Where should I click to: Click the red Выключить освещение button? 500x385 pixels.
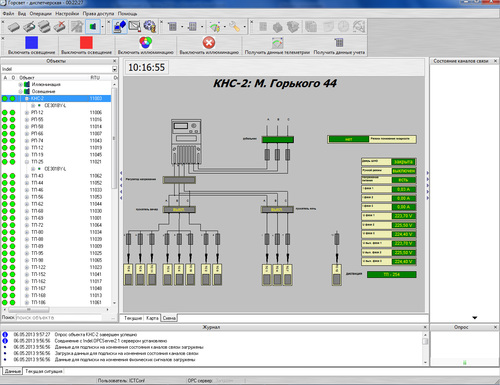(x=86, y=46)
